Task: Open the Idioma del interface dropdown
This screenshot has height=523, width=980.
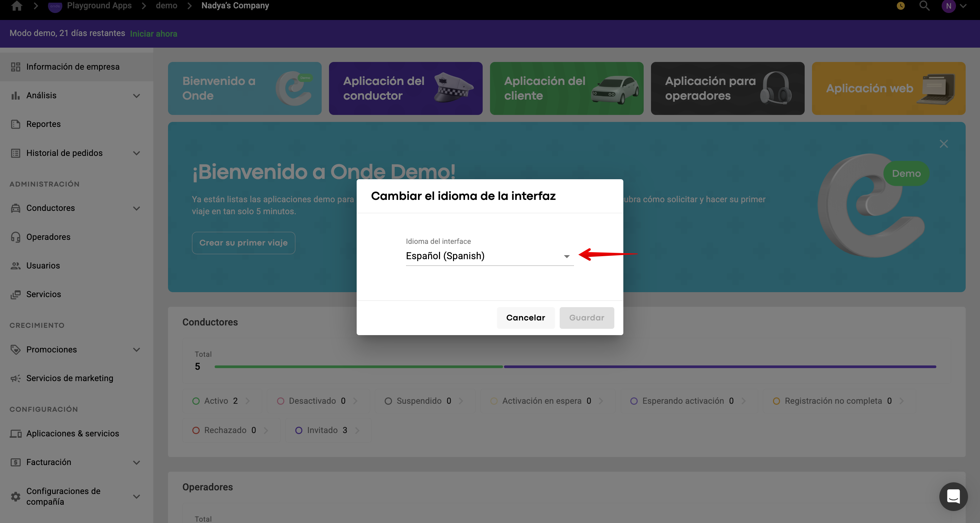Action: 489,256
